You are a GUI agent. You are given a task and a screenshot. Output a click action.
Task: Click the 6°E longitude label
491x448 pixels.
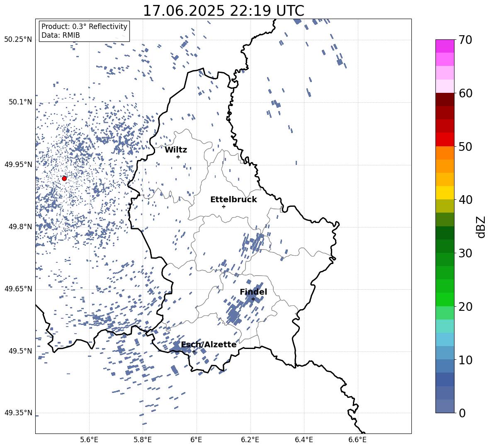pyautogui.click(x=196, y=440)
